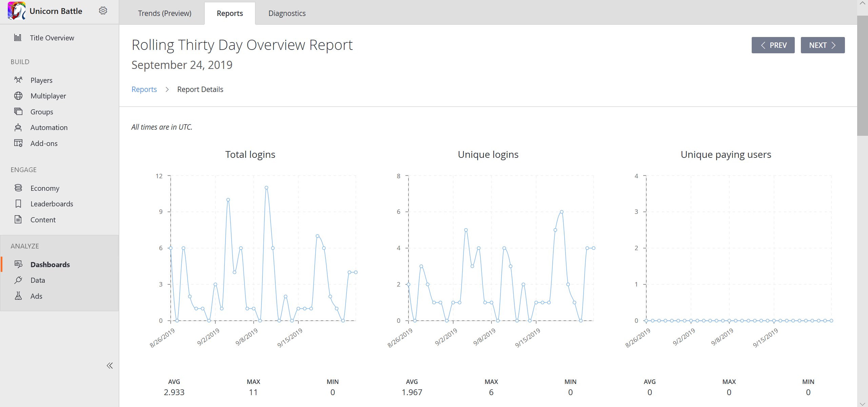Click the scrollbar down arrow
Viewport: 868px width, 407px height.
[x=862, y=404]
